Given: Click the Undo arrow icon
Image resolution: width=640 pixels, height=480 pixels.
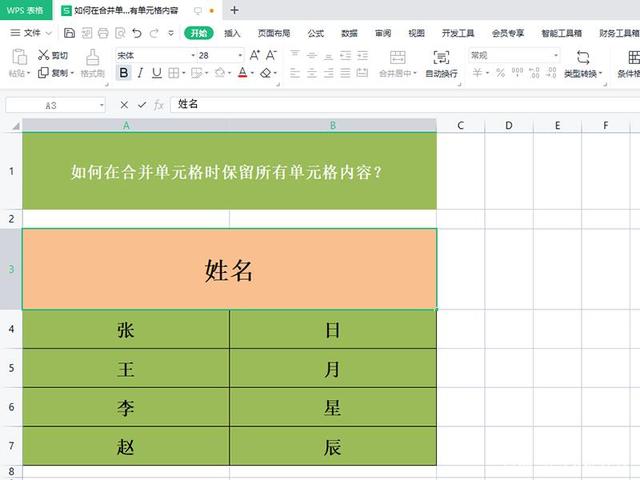Looking at the screenshot, I should (x=135, y=33).
